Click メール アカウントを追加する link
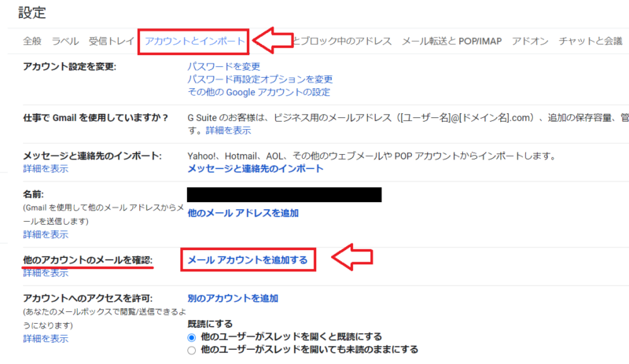Screen dimensions: 629x364 248,260
